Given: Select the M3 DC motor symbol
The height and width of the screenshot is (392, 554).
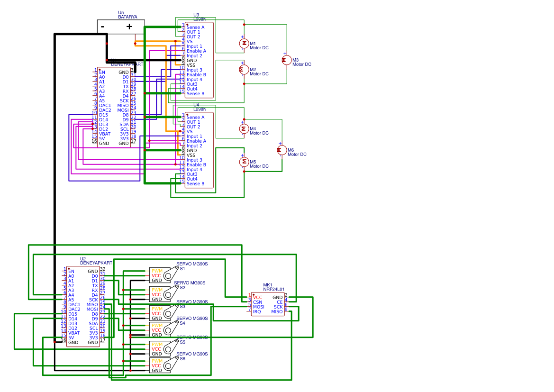Looking at the screenshot, I should (287, 60).
